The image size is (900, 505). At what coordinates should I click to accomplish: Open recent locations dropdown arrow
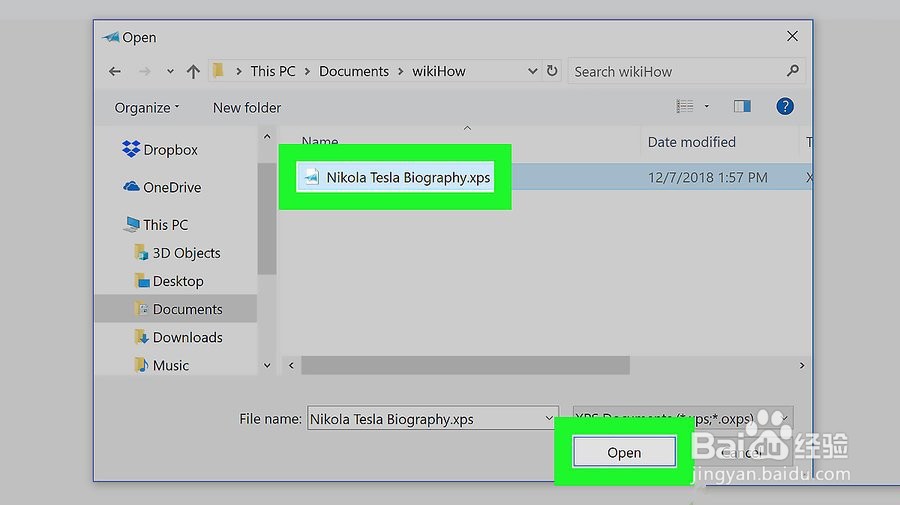pyautogui.click(x=170, y=72)
